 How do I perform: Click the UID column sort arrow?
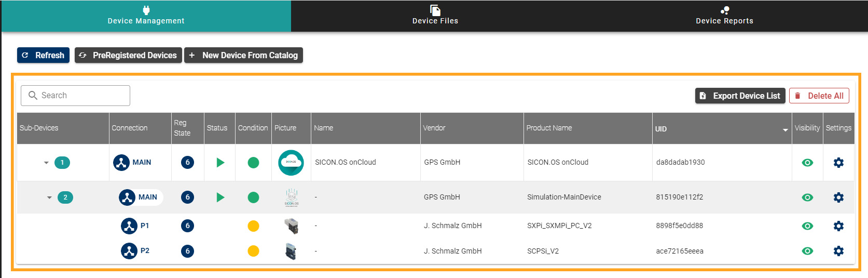point(785,130)
